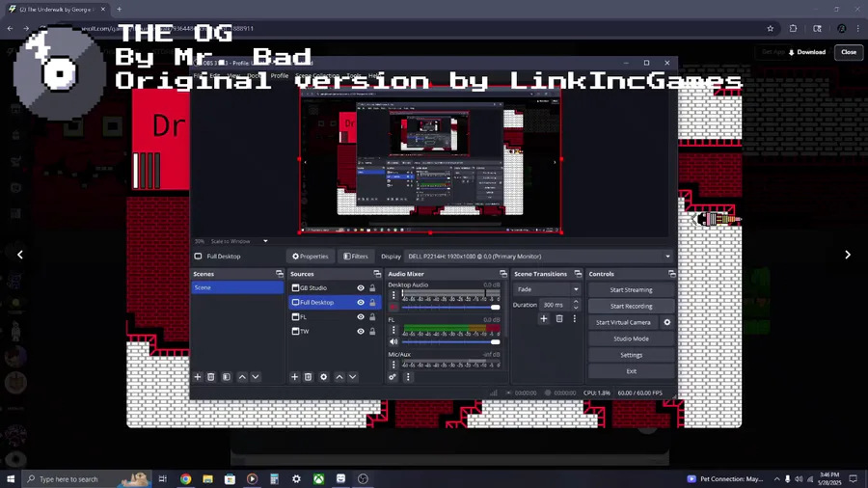
Task: Go to next image arrow in browser gallery
Action: coord(848,255)
